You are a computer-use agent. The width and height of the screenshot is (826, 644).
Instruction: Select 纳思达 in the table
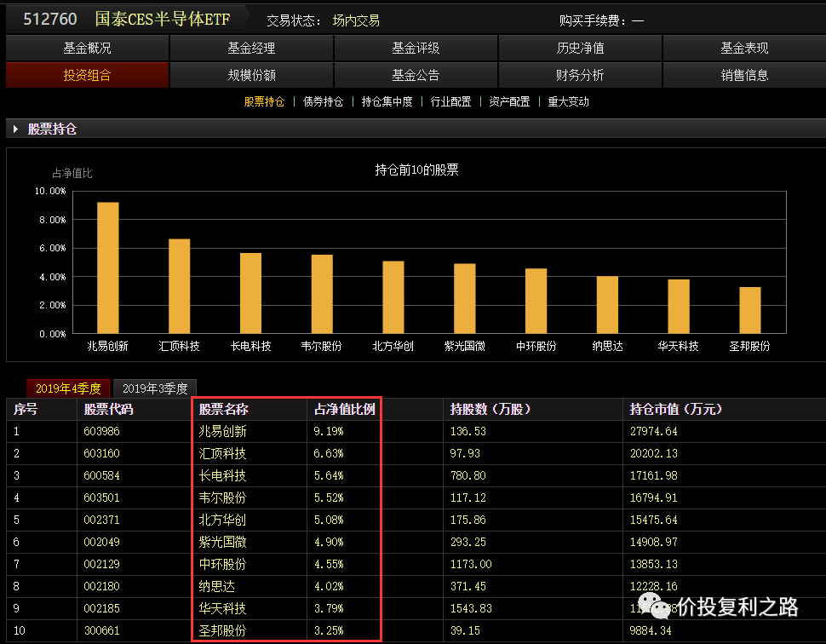(216, 586)
